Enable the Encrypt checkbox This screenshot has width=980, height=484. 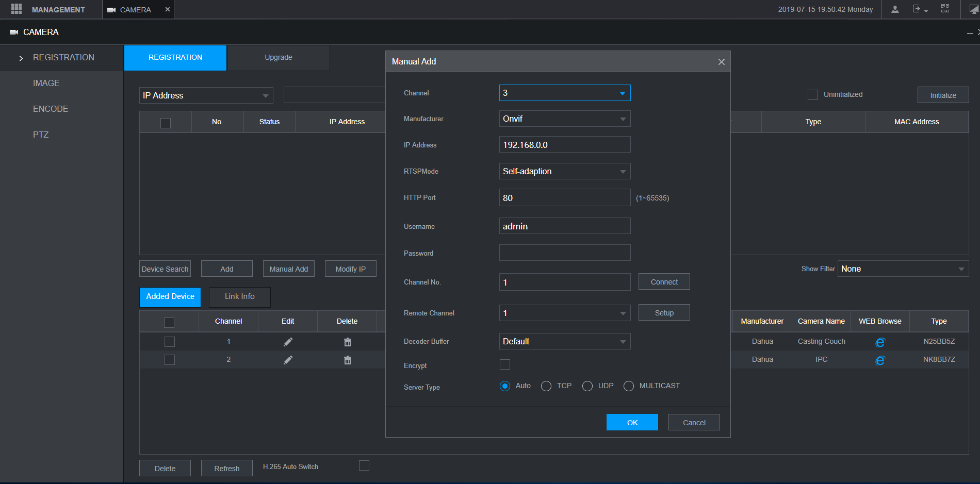(x=505, y=364)
